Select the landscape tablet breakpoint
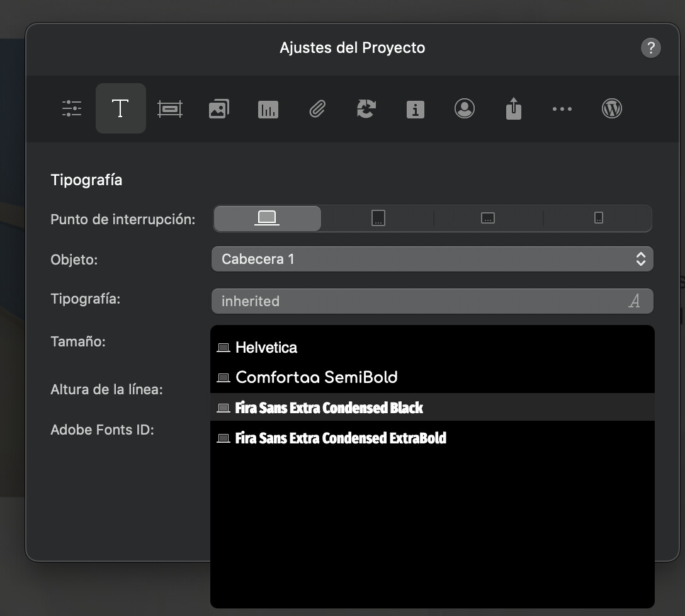 point(488,218)
